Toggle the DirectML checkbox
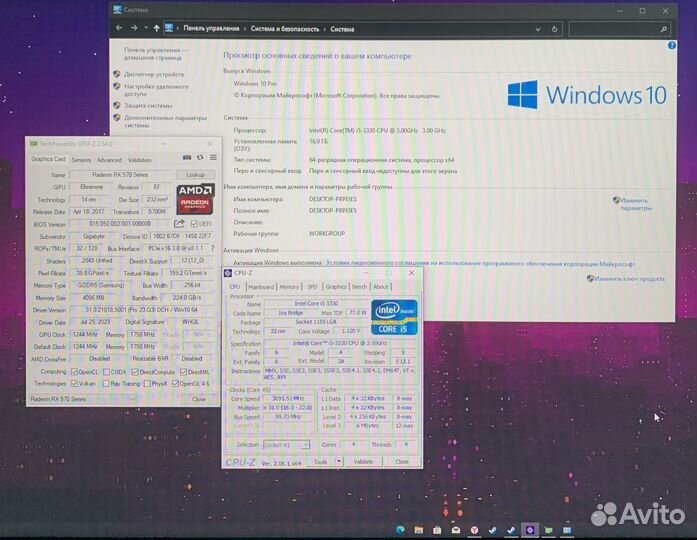 [x=183, y=372]
